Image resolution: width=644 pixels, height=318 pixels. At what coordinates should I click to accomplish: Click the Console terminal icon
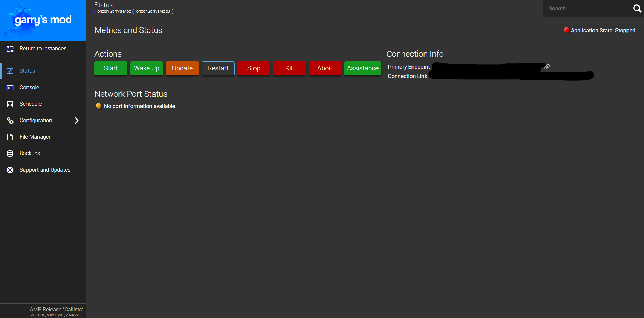(x=10, y=88)
